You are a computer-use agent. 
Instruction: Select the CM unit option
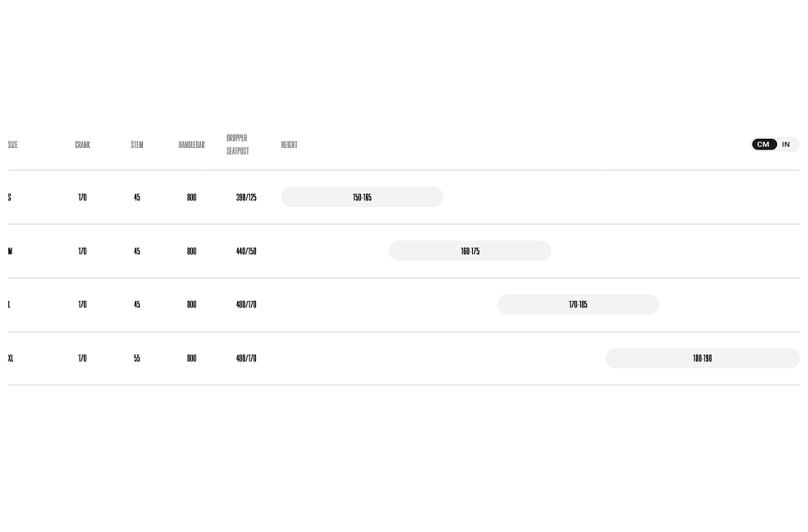764,145
